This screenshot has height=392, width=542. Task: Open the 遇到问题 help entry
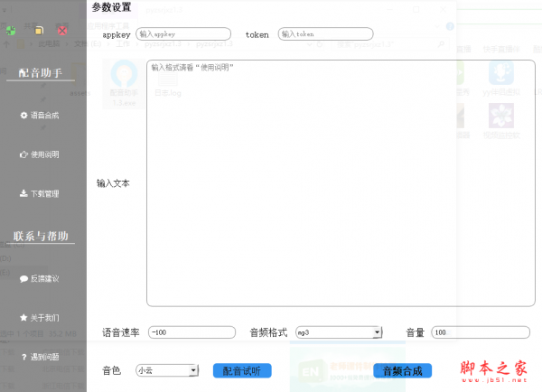[40, 357]
